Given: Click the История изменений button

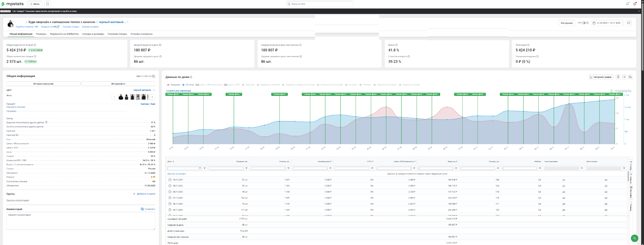Looking at the screenshot, I should coord(43,84).
